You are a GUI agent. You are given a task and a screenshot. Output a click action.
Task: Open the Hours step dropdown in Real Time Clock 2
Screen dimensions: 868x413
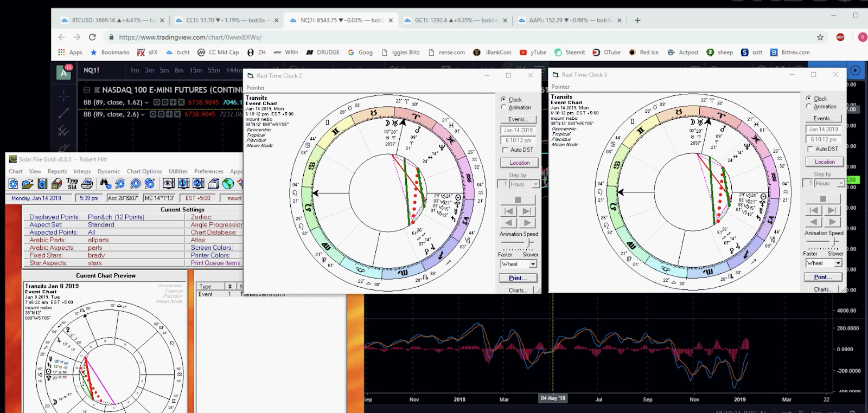point(535,184)
